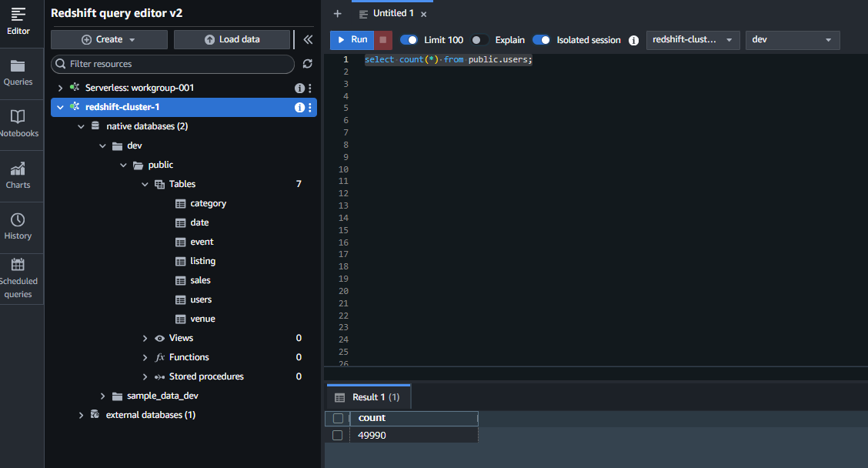Open the Notebooks section
Image resolution: width=868 pixels, height=468 pixels.
click(x=18, y=124)
